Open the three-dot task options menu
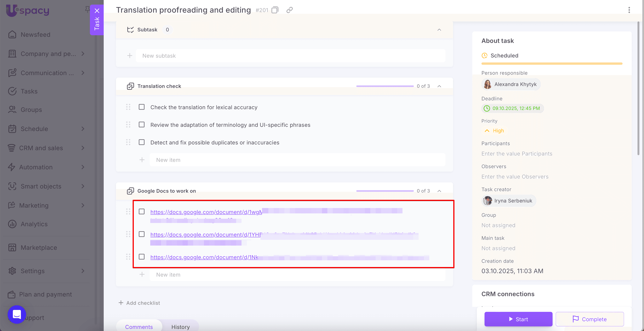Screen dimensions: 644x331 (x=629, y=10)
